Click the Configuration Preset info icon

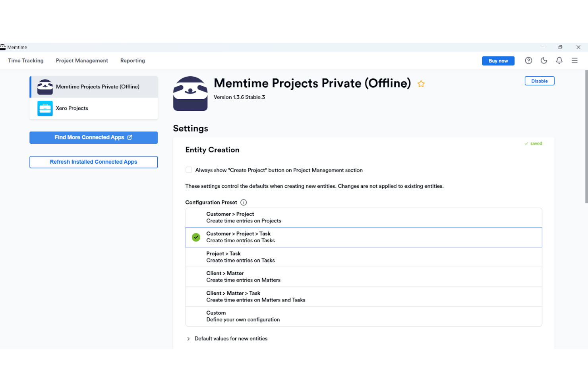click(x=244, y=202)
